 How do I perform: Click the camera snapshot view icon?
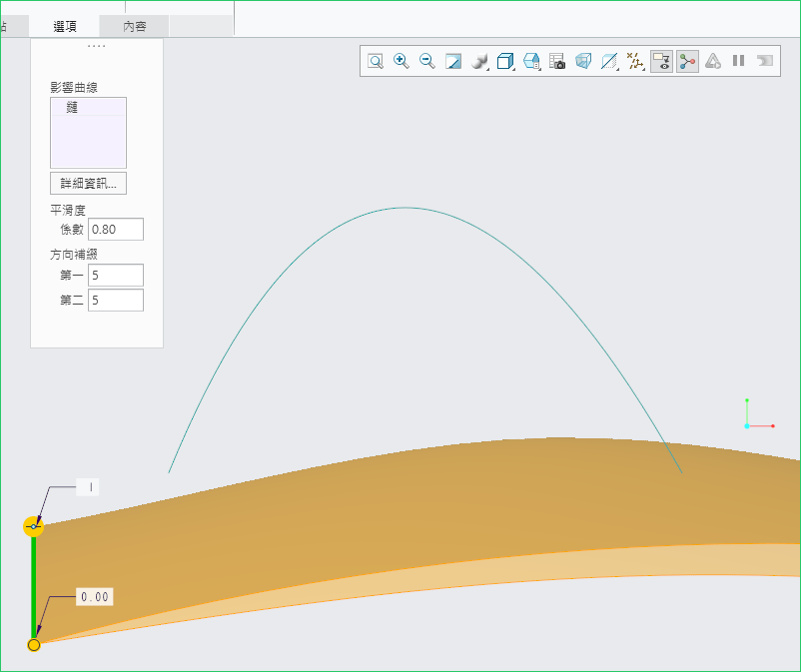point(557,61)
